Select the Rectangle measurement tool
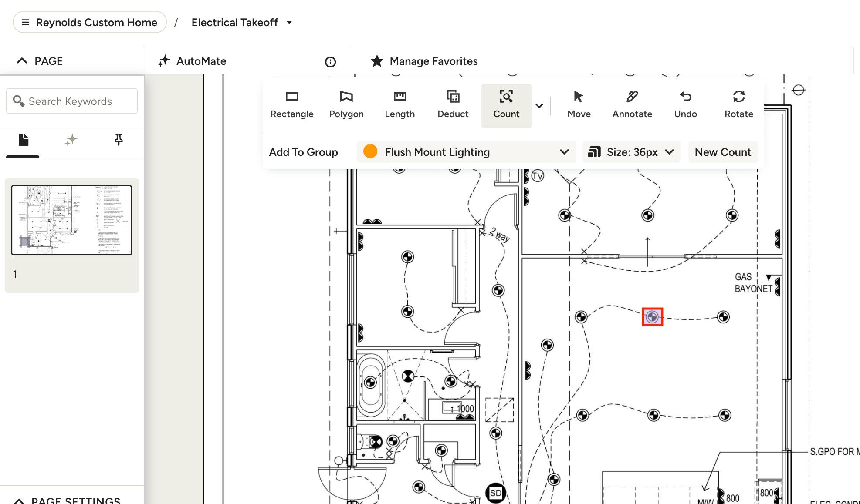 (x=291, y=105)
